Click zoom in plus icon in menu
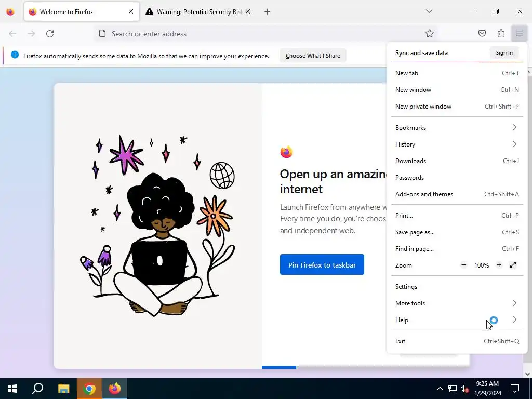 pyautogui.click(x=499, y=265)
